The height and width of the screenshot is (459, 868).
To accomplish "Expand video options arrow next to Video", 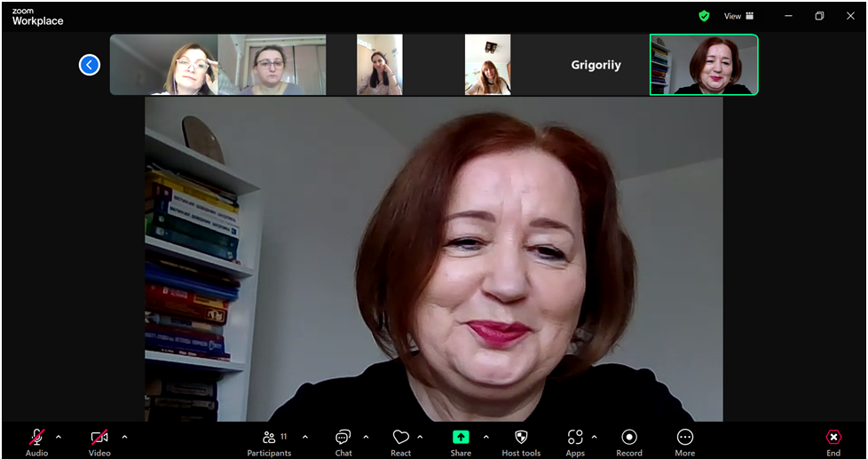I will pos(124,437).
